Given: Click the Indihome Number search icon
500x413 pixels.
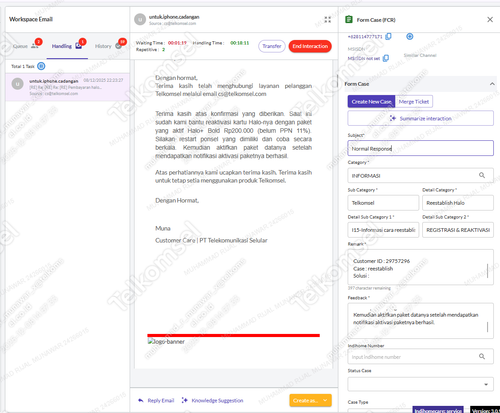Looking at the screenshot, I should point(482,357).
